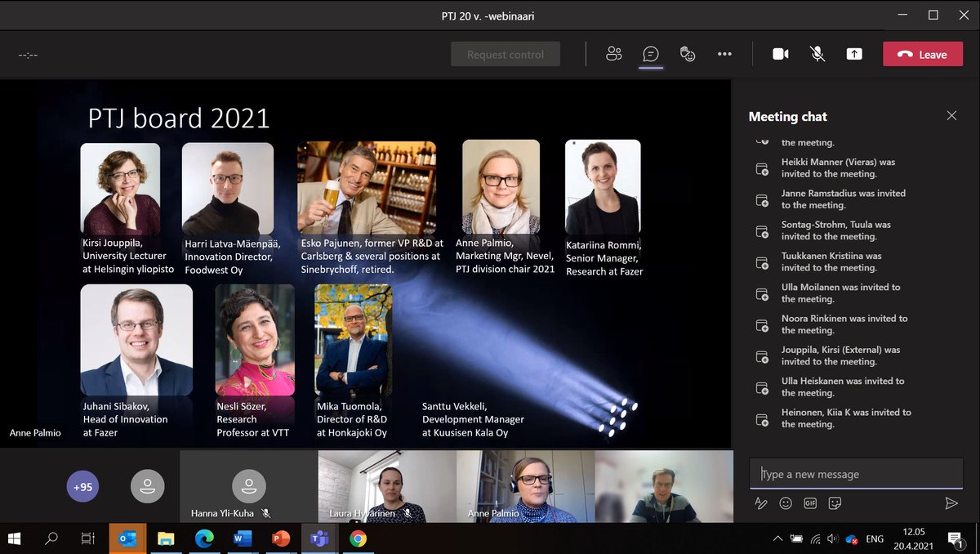Open the Share content tray
Viewport: 980px width, 554px height.
coord(854,54)
